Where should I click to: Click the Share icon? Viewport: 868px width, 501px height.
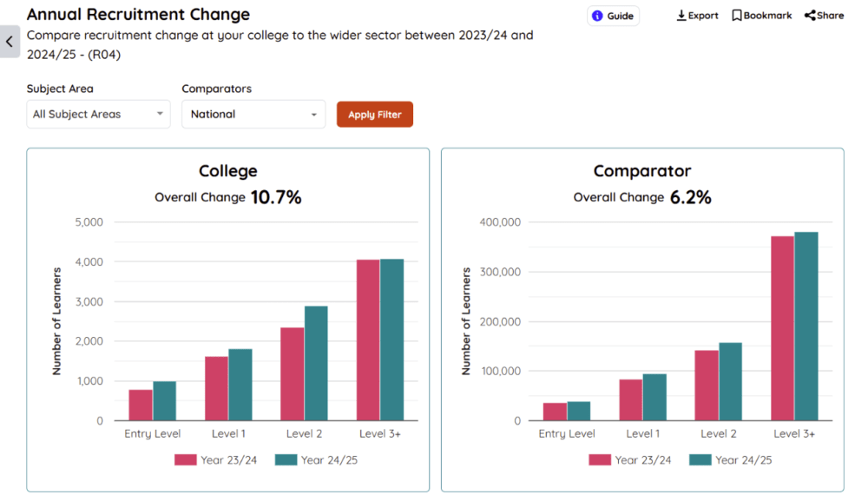pyautogui.click(x=810, y=16)
